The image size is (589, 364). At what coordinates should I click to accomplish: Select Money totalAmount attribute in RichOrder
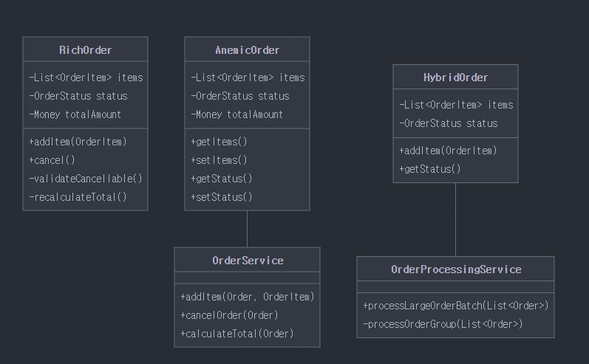click(75, 114)
